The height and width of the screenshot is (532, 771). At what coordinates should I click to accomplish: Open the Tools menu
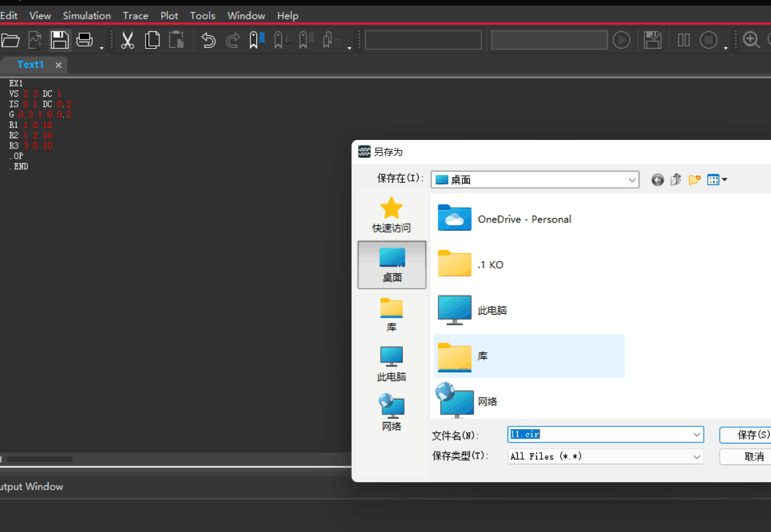(203, 15)
